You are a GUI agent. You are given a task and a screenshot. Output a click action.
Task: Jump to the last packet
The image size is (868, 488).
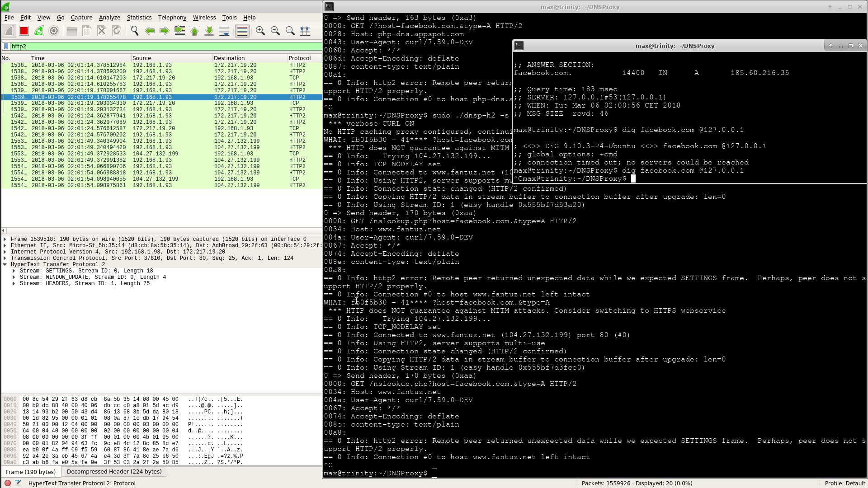209,31
